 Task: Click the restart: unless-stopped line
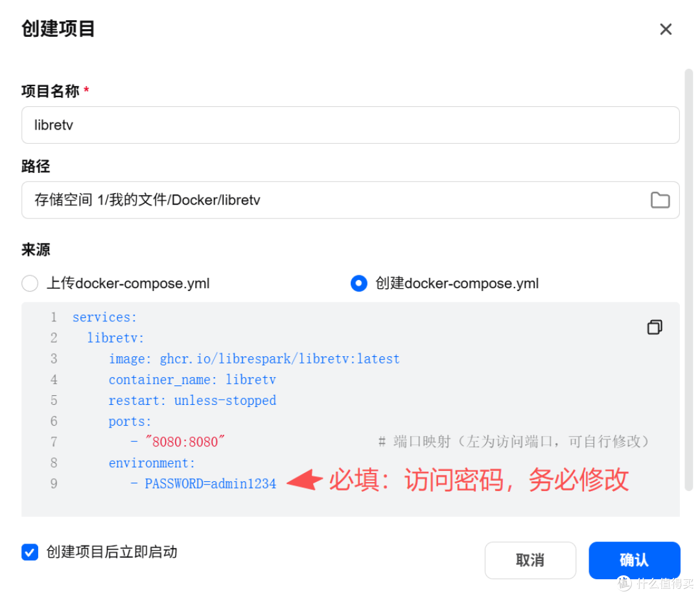point(192,401)
